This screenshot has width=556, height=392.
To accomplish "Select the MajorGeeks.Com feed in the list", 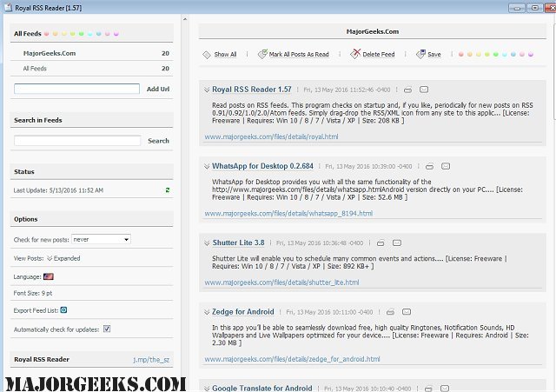I will [x=91, y=53].
